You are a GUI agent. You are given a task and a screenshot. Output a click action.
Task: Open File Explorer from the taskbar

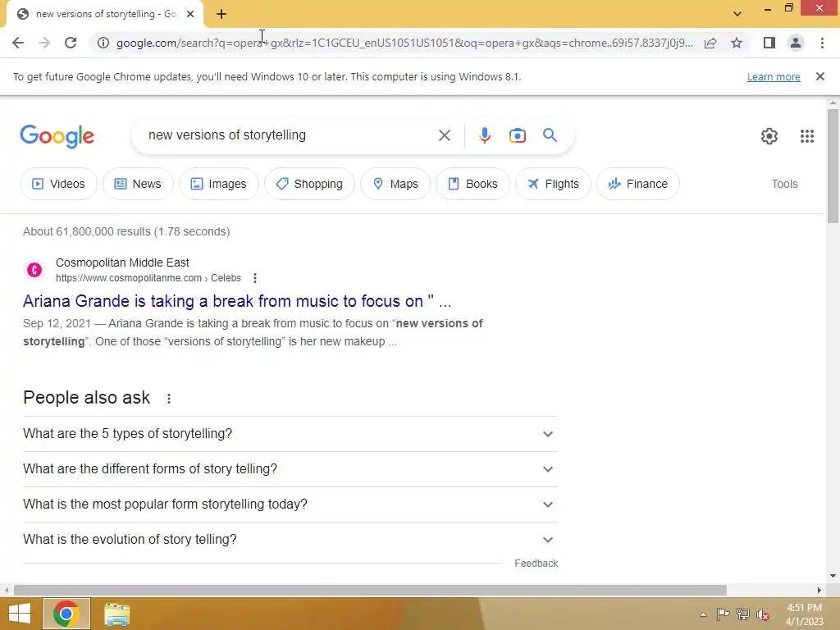point(116,614)
